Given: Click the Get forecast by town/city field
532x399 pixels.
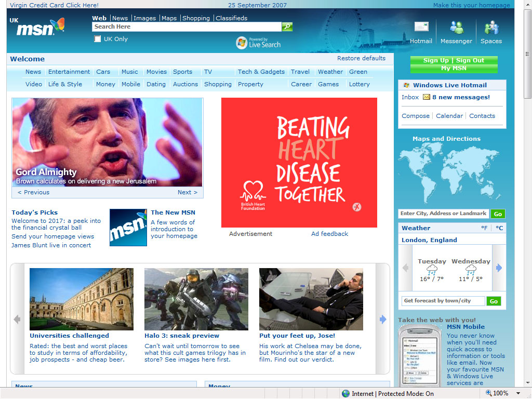Looking at the screenshot, I should (x=443, y=301).
